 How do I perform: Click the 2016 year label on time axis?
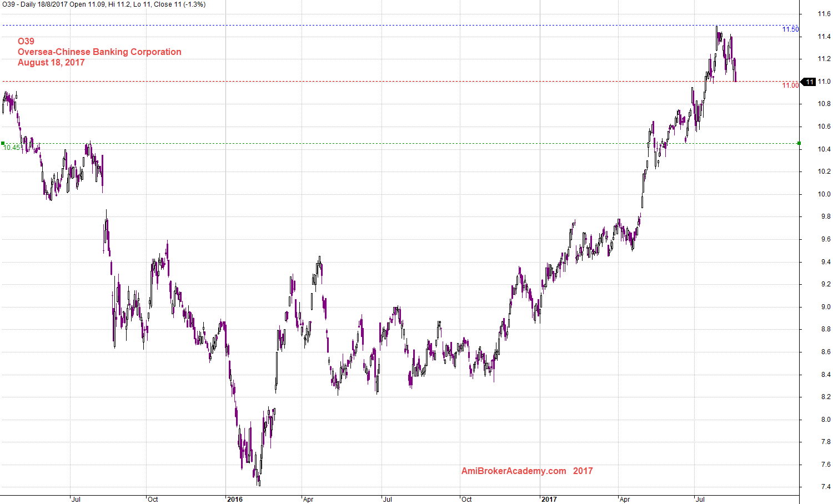(x=235, y=500)
